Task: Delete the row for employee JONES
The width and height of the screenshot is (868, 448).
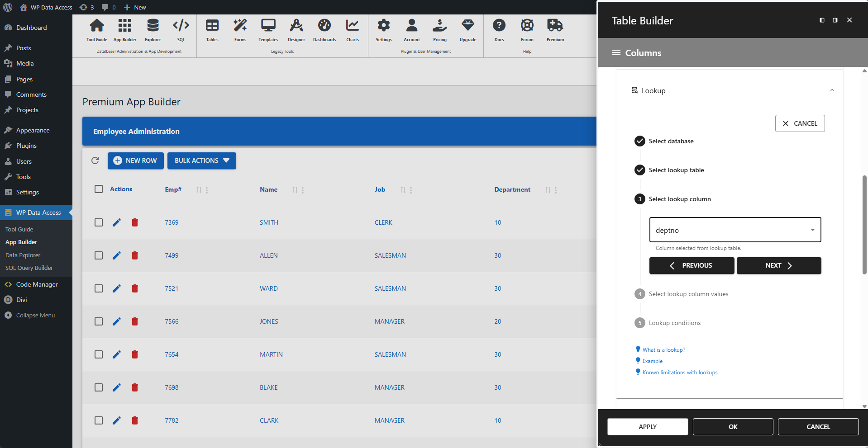Action: 134,321
